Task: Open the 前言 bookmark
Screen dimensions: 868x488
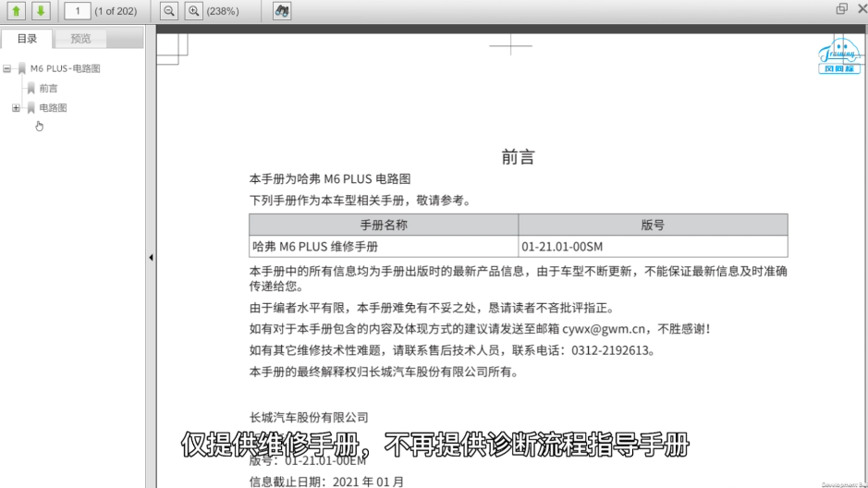Action: pos(48,88)
